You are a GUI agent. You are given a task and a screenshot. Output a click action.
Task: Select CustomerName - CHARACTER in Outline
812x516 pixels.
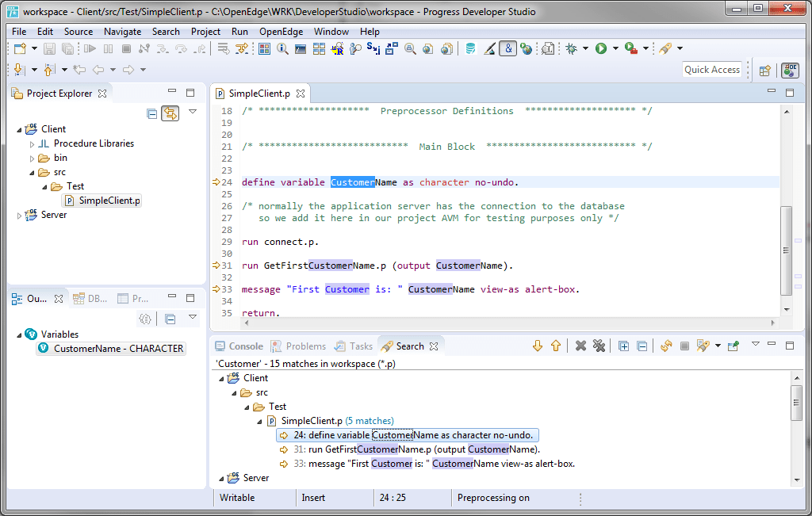tap(112, 349)
